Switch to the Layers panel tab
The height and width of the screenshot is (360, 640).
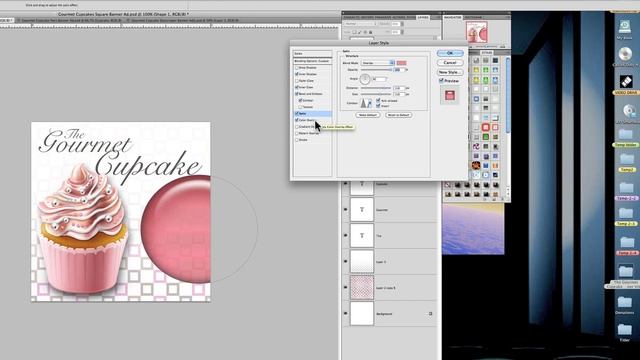423,18
